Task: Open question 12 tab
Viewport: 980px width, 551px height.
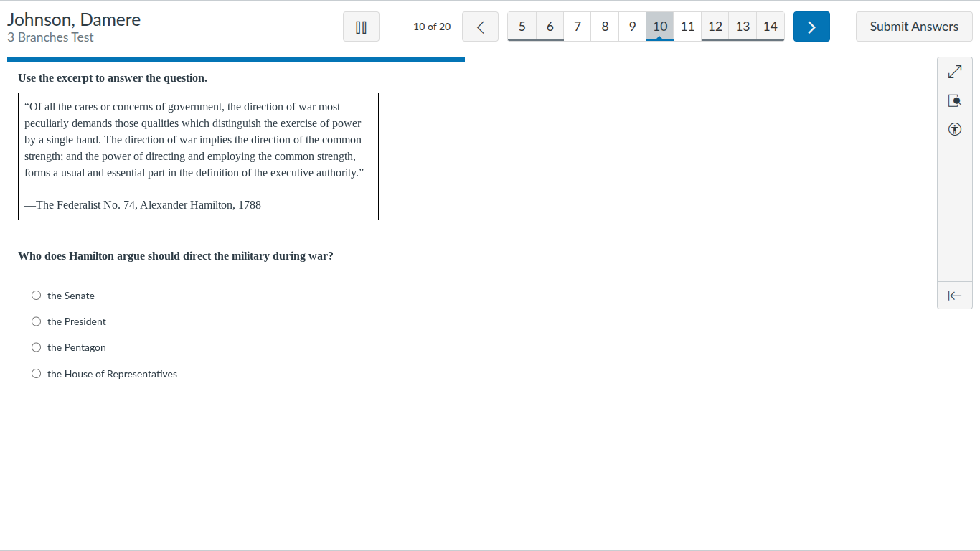Action: click(715, 27)
